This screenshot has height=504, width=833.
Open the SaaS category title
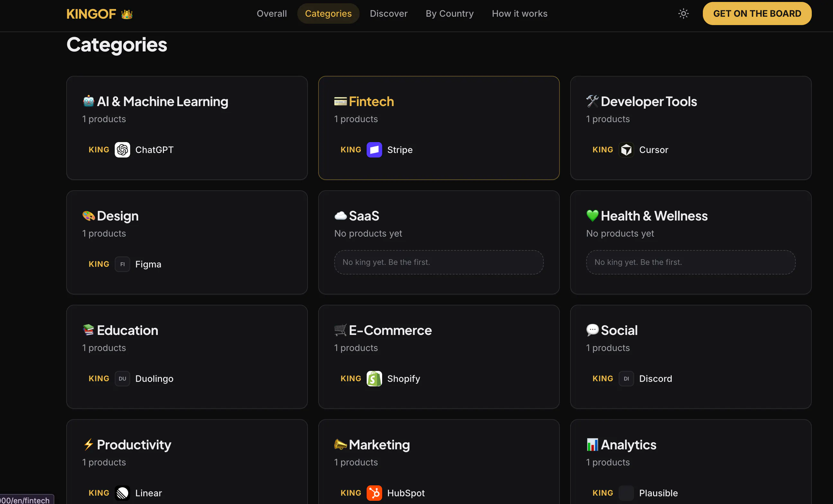point(364,216)
